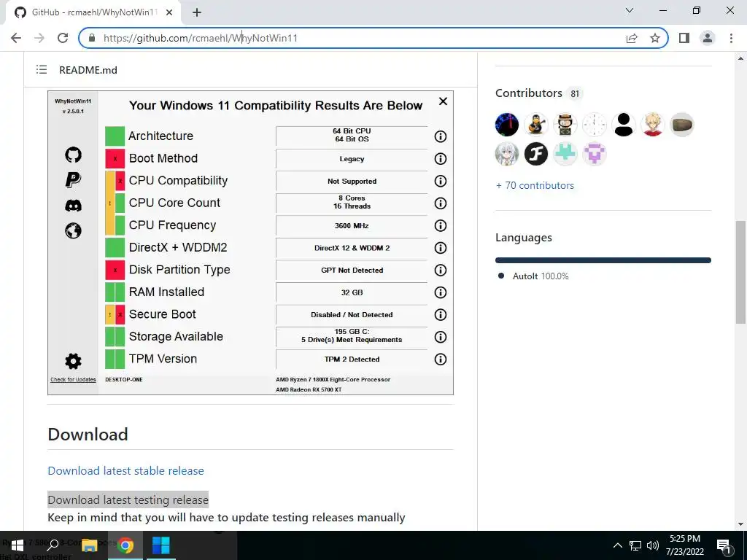
Task: Click the 'Not Supported' CPU value
Action: (x=352, y=182)
